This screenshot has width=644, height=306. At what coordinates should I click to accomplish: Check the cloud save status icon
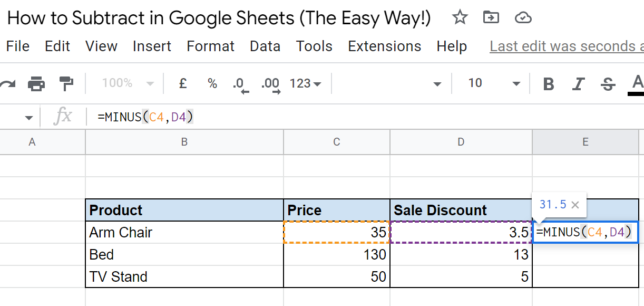523,18
